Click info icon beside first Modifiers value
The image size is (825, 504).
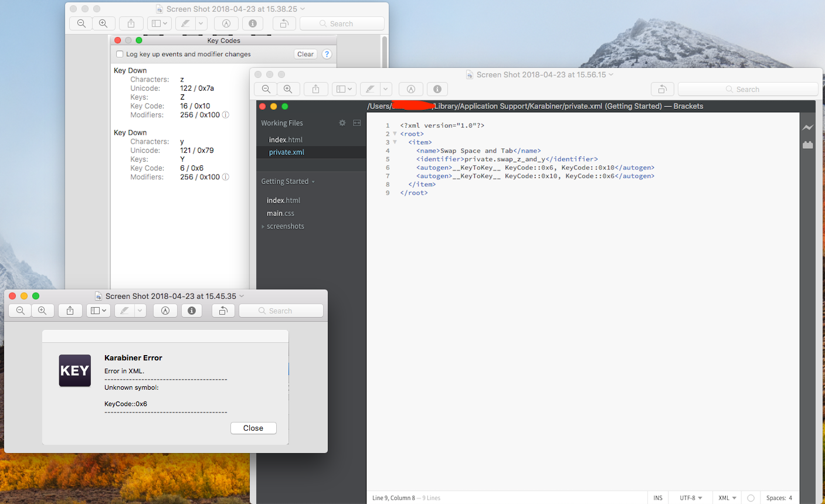226,115
